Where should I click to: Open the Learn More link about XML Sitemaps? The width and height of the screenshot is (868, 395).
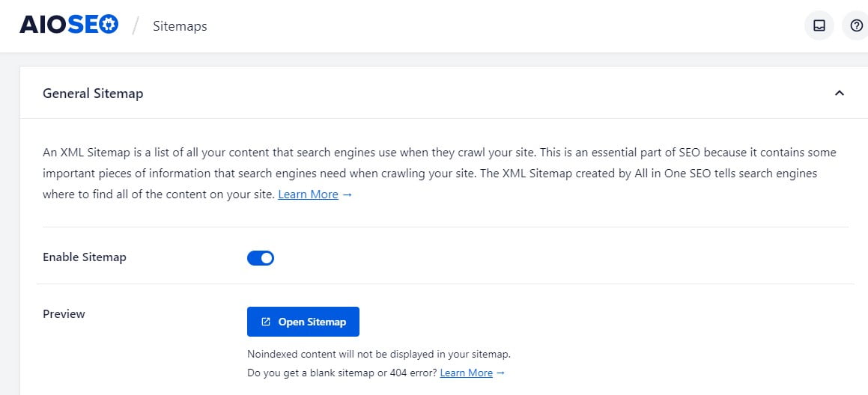[x=309, y=195]
